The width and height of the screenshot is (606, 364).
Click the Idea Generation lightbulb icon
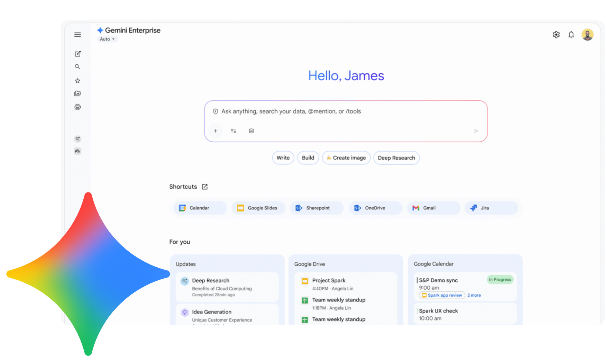(185, 312)
